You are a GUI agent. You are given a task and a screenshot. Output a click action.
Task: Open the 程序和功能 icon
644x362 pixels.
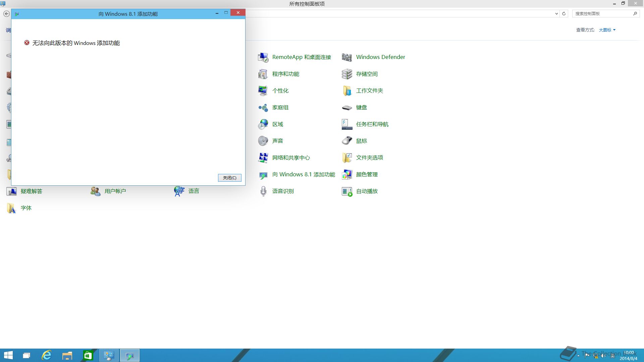[x=263, y=74]
